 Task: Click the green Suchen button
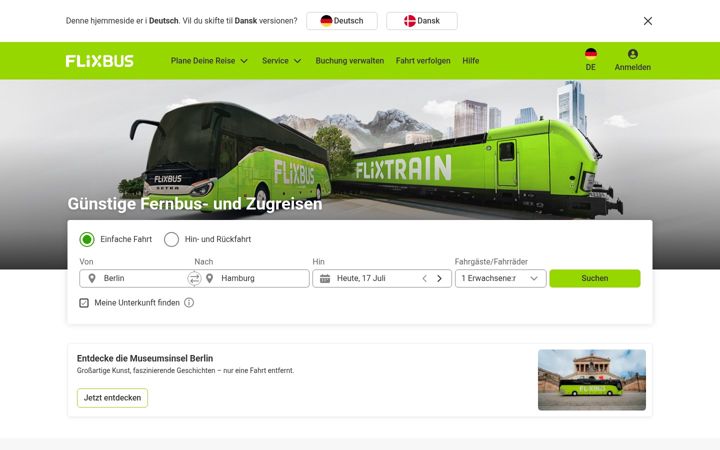tap(595, 278)
